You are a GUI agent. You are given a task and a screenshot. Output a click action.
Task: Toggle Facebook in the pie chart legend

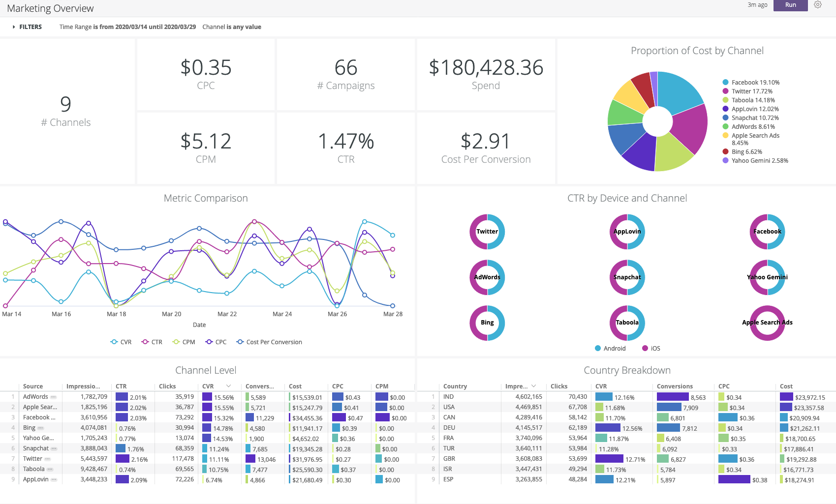(751, 83)
